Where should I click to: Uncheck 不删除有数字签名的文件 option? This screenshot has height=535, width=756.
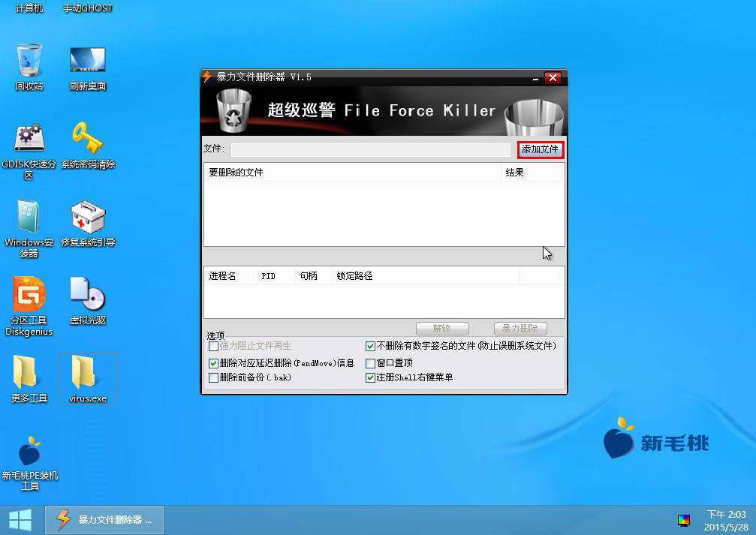tap(370, 346)
